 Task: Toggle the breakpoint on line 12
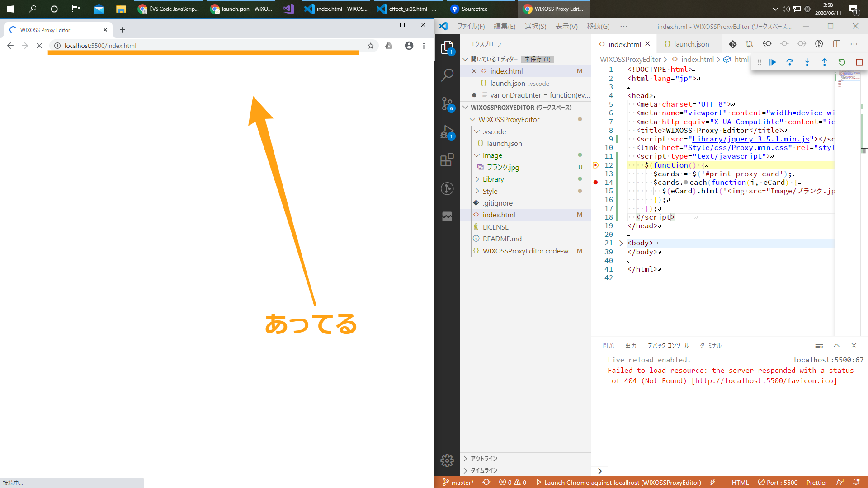pyautogui.click(x=596, y=165)
